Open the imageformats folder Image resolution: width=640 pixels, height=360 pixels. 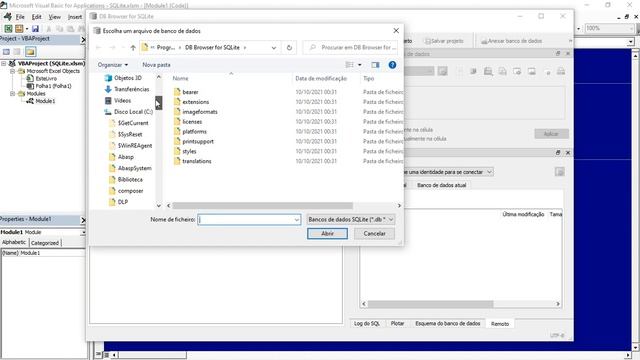(200, 112)
